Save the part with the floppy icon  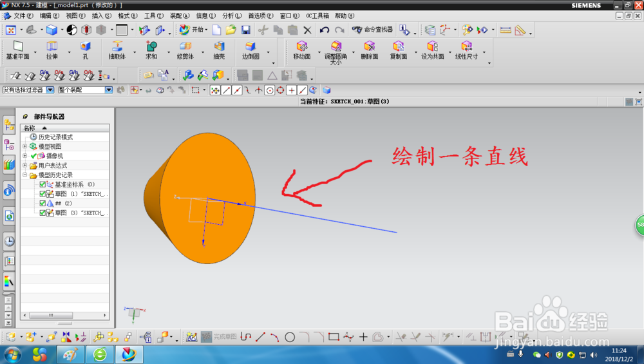[245, 30]
